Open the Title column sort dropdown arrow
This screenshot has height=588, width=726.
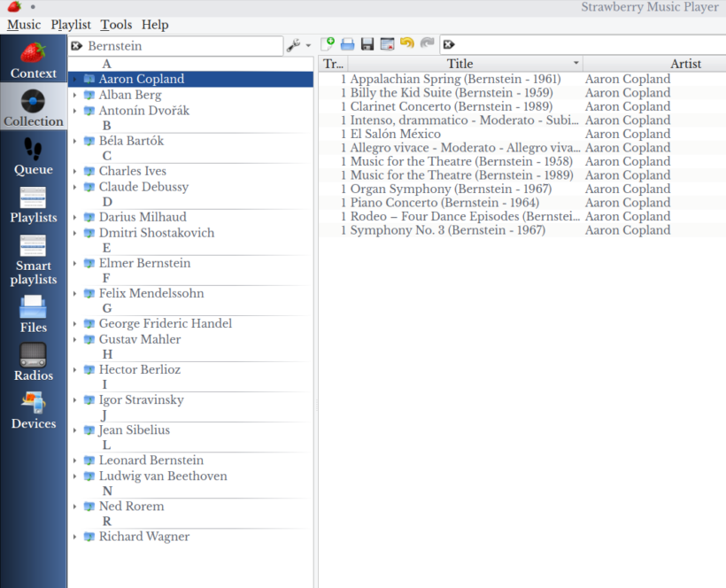(575, 63)
